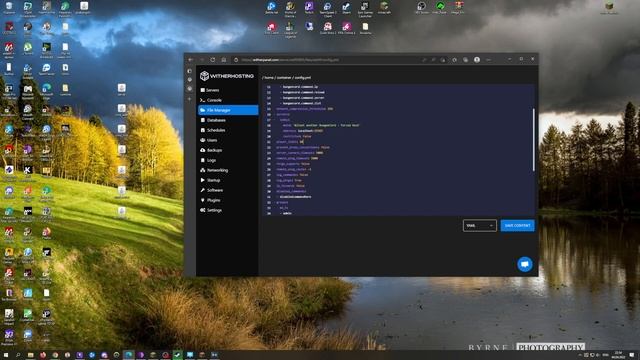
Task: Select File Manager in sidebar
Action: (x=228, y=110)
